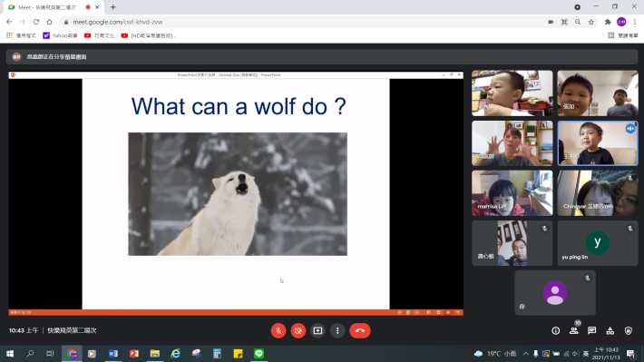
Task: Select yu ping lin's participant tile
Action: (598, 243)
